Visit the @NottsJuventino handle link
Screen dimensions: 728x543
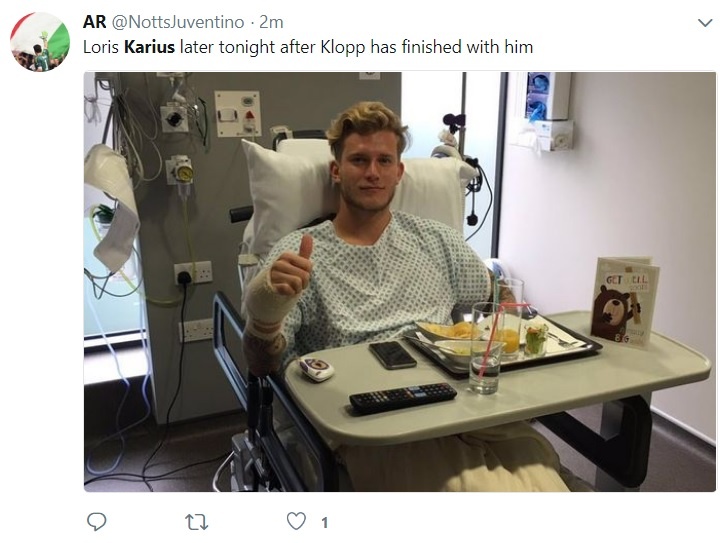coord(178,22)
